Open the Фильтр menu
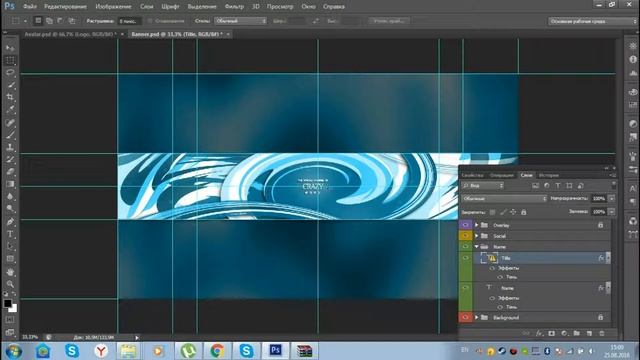Screen dimensions: 640x360 click(x=234, y=7)
